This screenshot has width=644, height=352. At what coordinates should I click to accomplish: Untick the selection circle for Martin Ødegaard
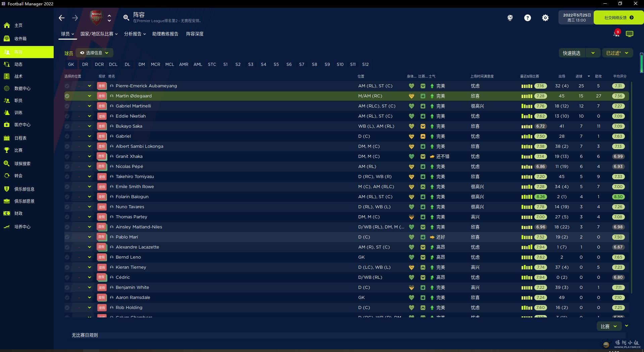click(x=67, y=96)
